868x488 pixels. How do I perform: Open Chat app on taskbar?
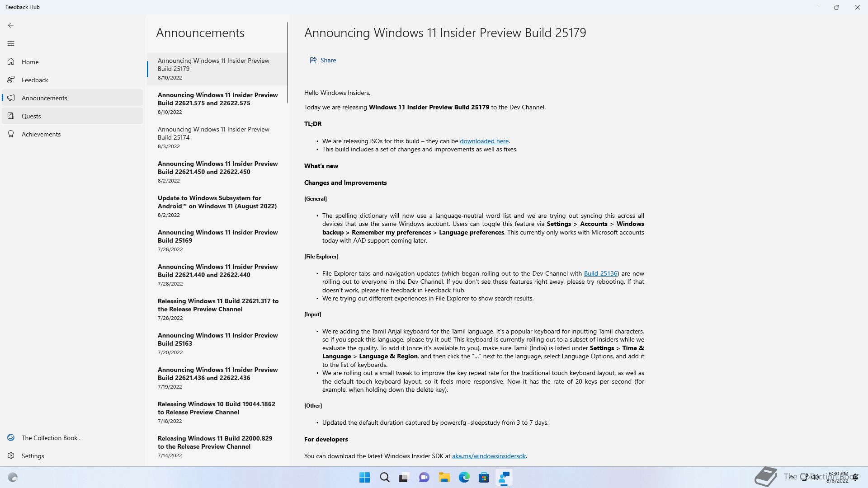[424, 477]
